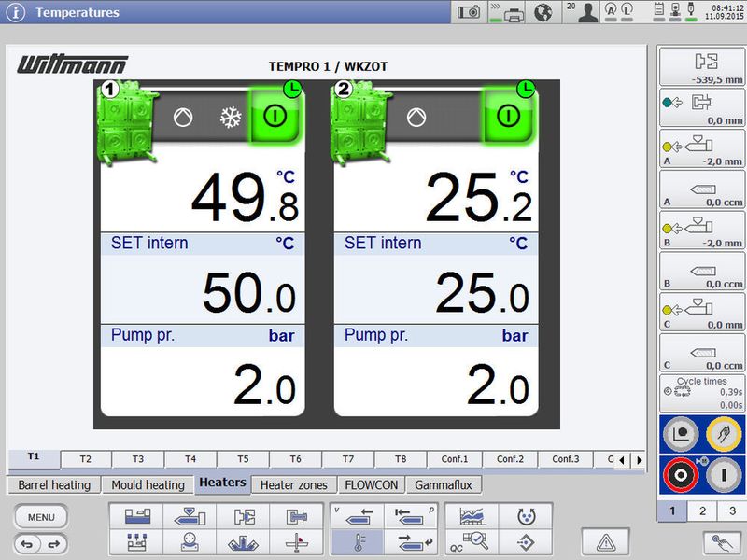Toggle the power button on Tempro unit 1
Image resolution: width=747 pixels, height=560 pixels.
click(x=275, y=116)
